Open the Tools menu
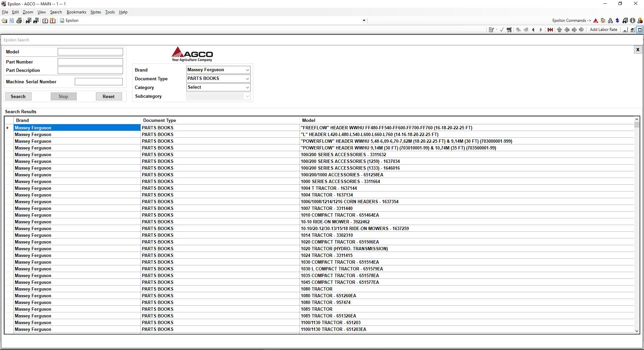The height and width of the screenshot is (350, 644). coord(110,12)
